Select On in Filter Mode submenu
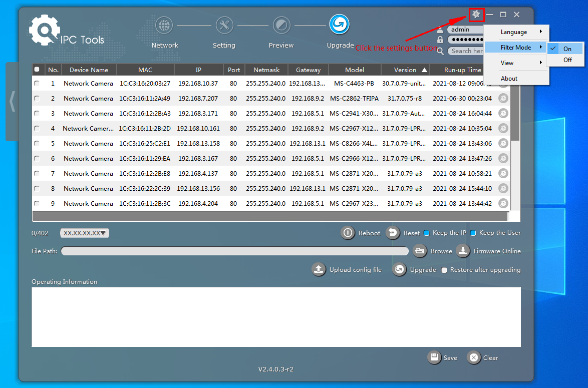The width and height of the screenshot is (588, 388). (565, 49)
